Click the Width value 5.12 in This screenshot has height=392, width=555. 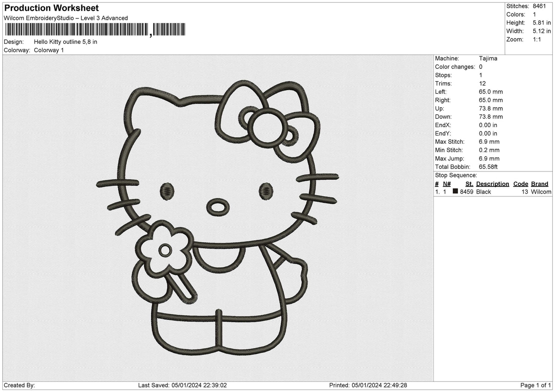(542, 31)
